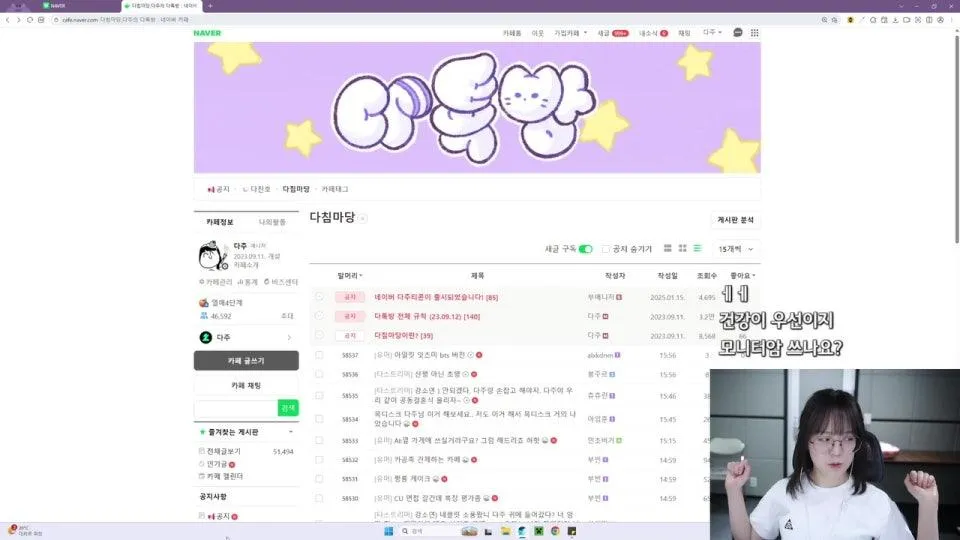Image resolution: width=960 pixels, height=540 pixels.
Task: Switch to album grid view icon
Action: [x=682, y=249]
